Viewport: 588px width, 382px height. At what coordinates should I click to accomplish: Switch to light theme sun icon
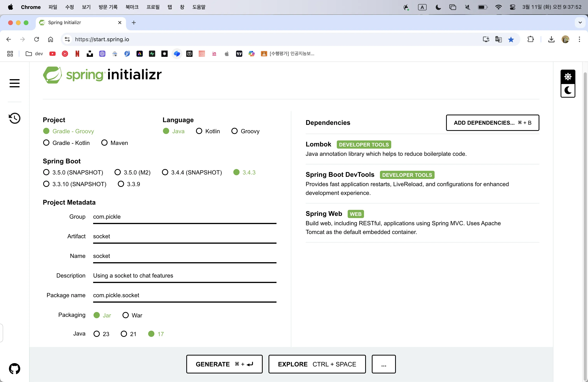[x=568, y=77]
